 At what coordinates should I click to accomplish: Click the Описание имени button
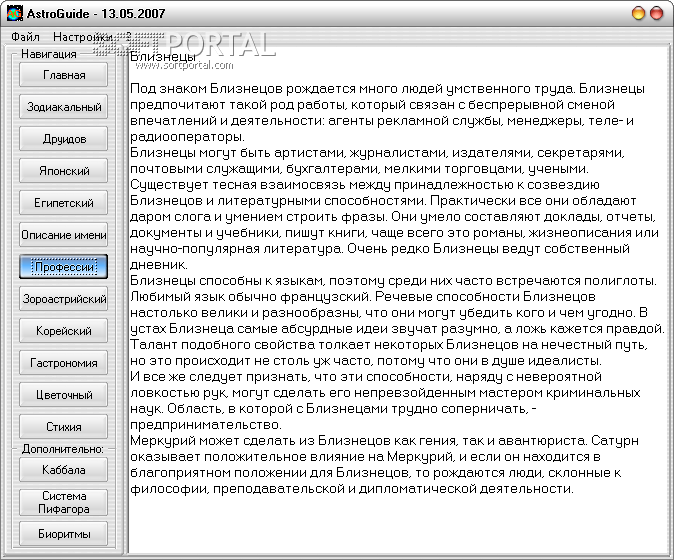point(64,235)
